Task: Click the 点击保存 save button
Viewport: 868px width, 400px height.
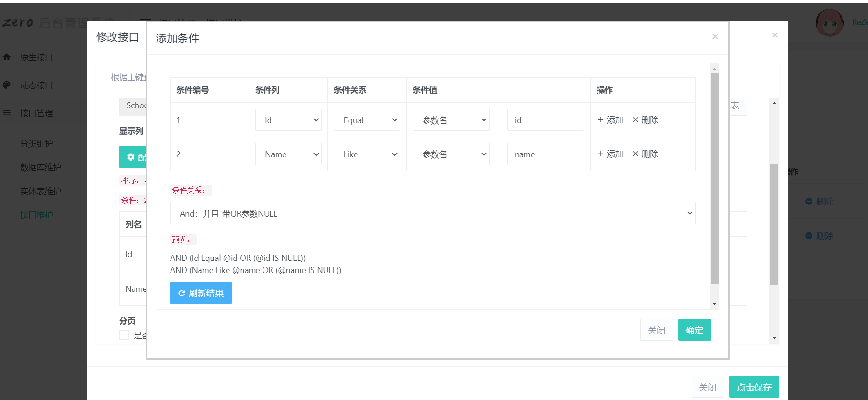Action: coord(754,387)
